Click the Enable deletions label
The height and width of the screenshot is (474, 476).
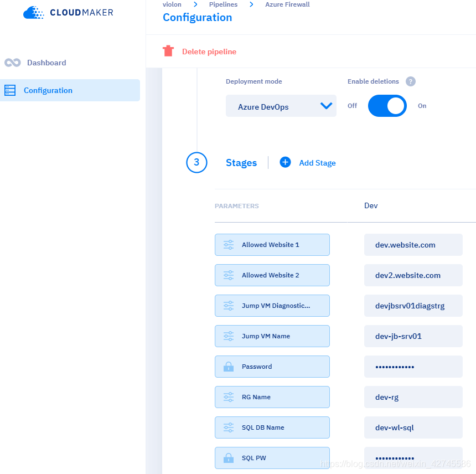pos(373,81)
